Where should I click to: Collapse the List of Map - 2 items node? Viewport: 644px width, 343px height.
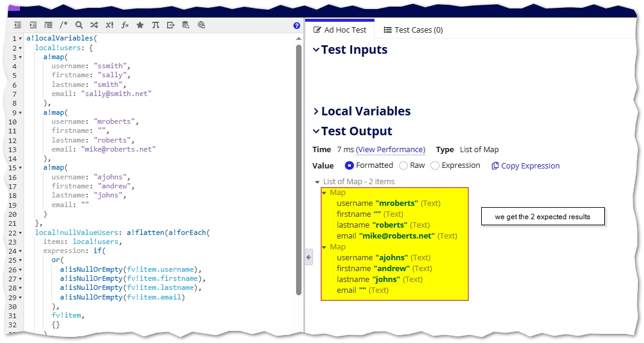click(x=317, y=182)
